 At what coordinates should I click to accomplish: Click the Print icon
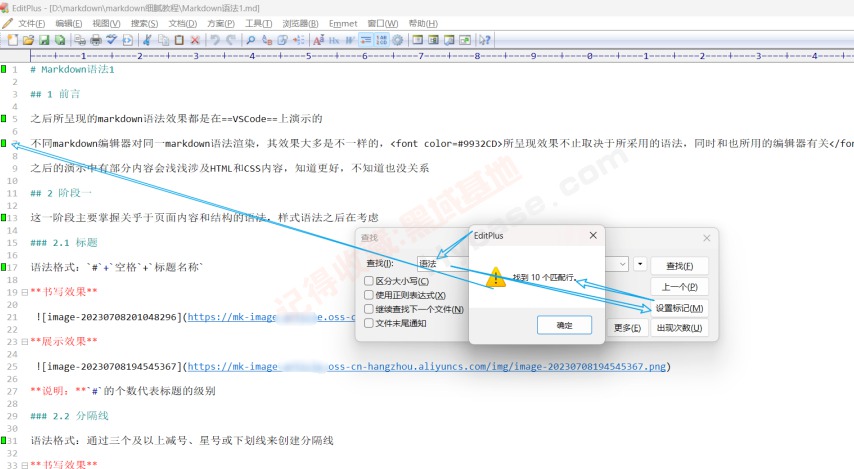pos(96,40)
